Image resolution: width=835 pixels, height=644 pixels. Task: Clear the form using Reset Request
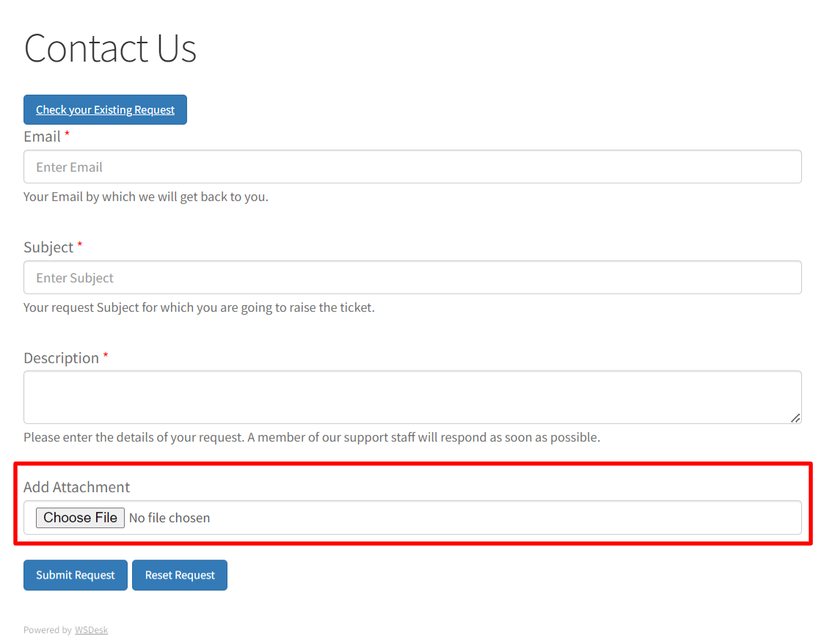(180, 575)
